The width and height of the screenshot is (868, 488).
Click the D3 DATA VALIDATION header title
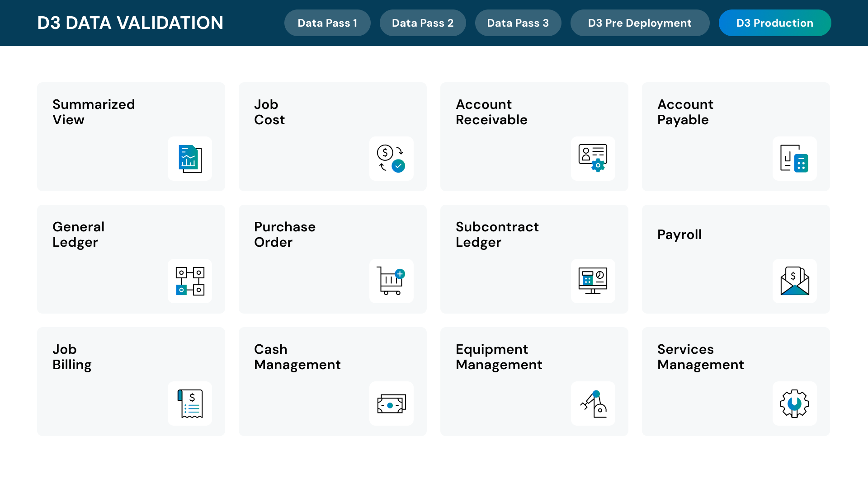tap(130, 23)
